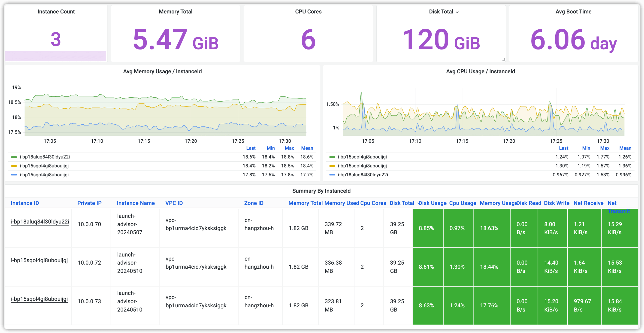The width and height of the screenshot is (644, 333).
Task: Open Avg Memory Usage / InstanceId panel title
Action: 162,71
